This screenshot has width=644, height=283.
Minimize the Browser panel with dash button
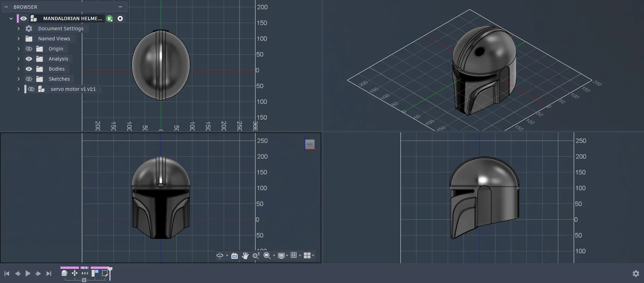click(x=120, y=7)
